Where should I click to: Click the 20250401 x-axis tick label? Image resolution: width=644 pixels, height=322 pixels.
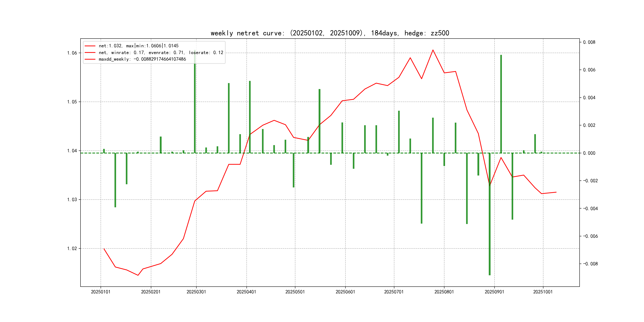[246, 292]
